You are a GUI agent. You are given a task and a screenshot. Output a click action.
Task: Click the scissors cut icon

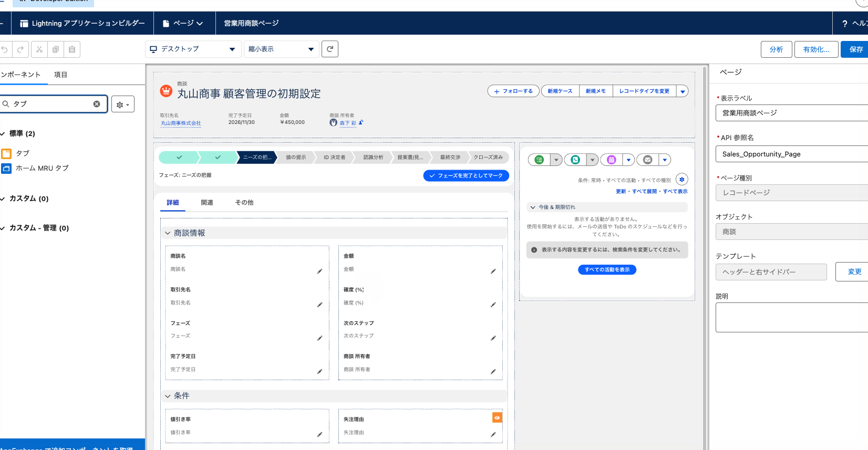[39, 49]
